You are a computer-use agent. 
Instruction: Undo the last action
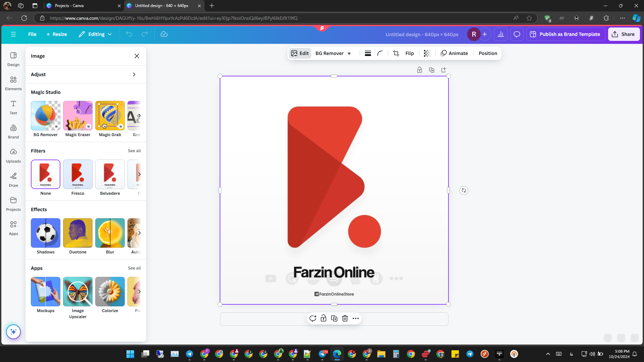[x=129, y=34]
